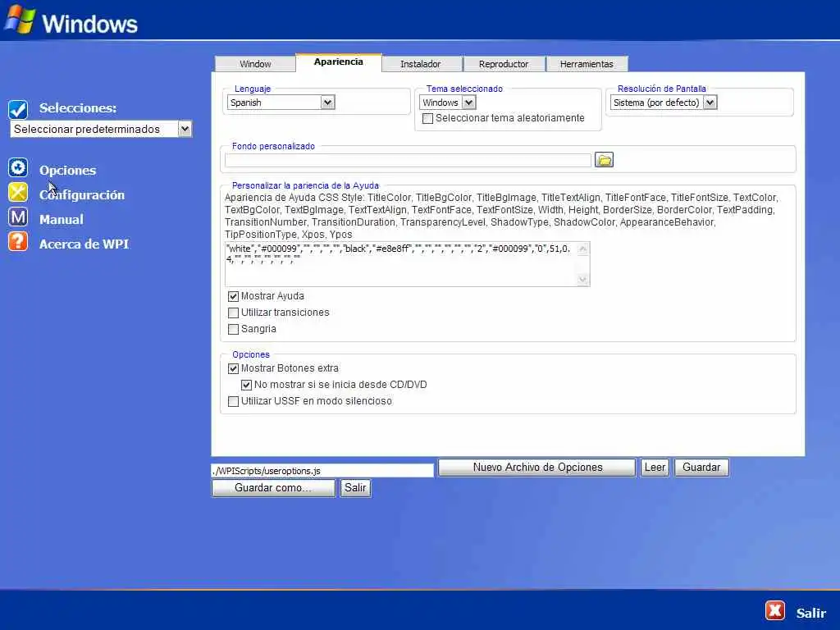Click the yellow Configuración tools icon
This screenshot has height=630, width=840.
click(18, 192)
